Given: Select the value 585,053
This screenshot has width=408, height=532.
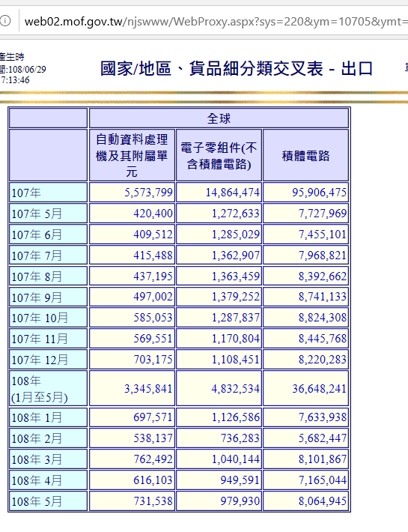Looking at the screenshot, I should pyautogui.click(x=153, y=318).
